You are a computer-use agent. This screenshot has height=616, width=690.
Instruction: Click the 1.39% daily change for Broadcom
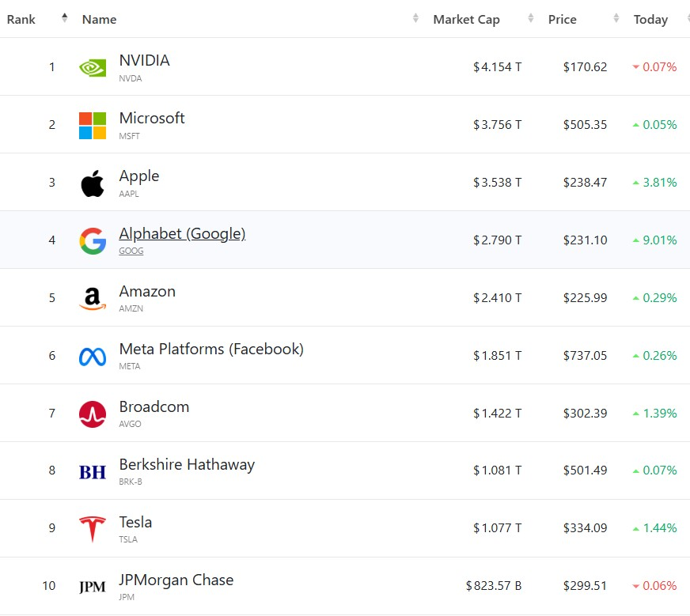pyautogui.click(x=655, y=414)
